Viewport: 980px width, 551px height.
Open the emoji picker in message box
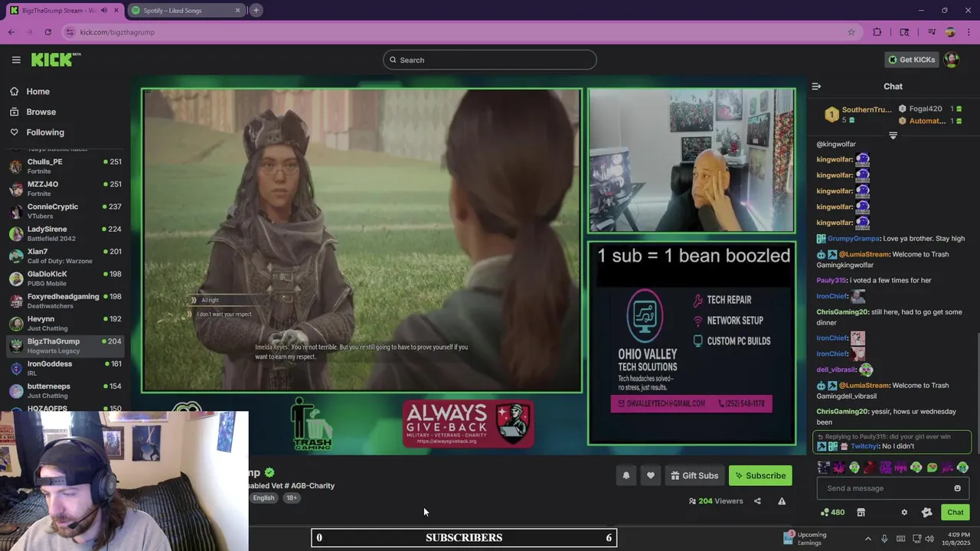[x=957, y=488]
